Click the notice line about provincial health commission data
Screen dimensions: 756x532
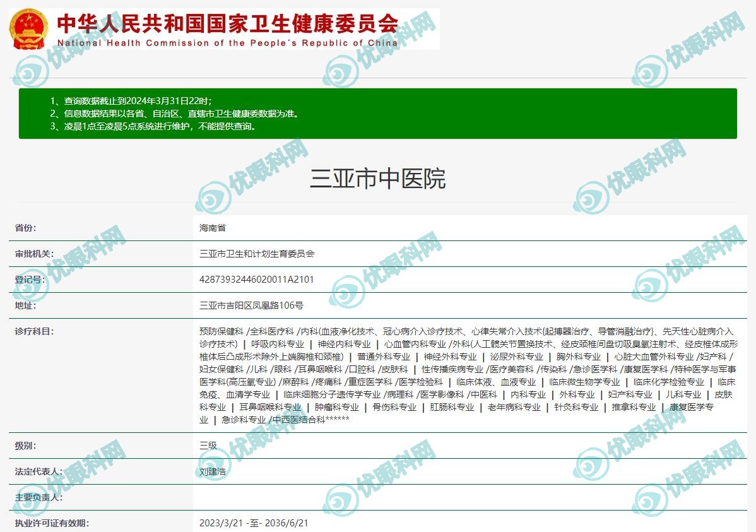coord(174,114)
